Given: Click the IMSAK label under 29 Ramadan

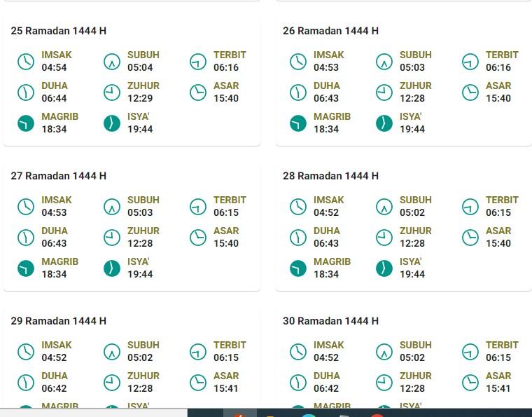Looking at the screenshot, I should click(57, 345).
